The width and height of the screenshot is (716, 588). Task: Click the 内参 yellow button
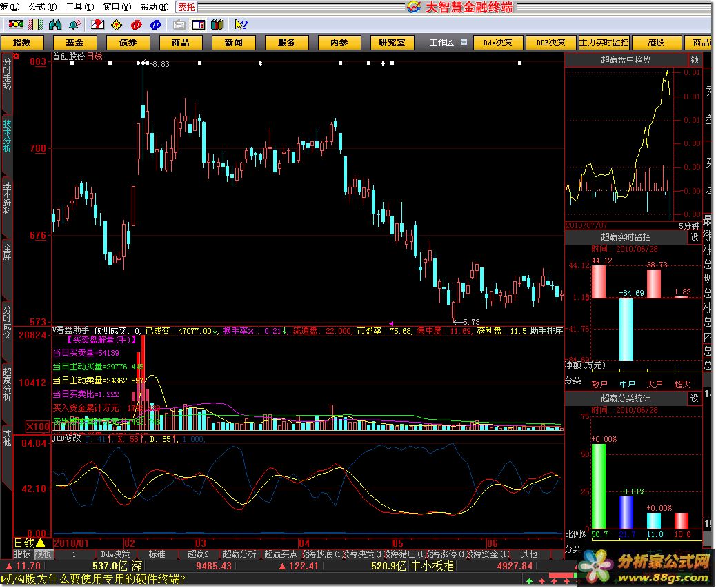tap(339, 43)
